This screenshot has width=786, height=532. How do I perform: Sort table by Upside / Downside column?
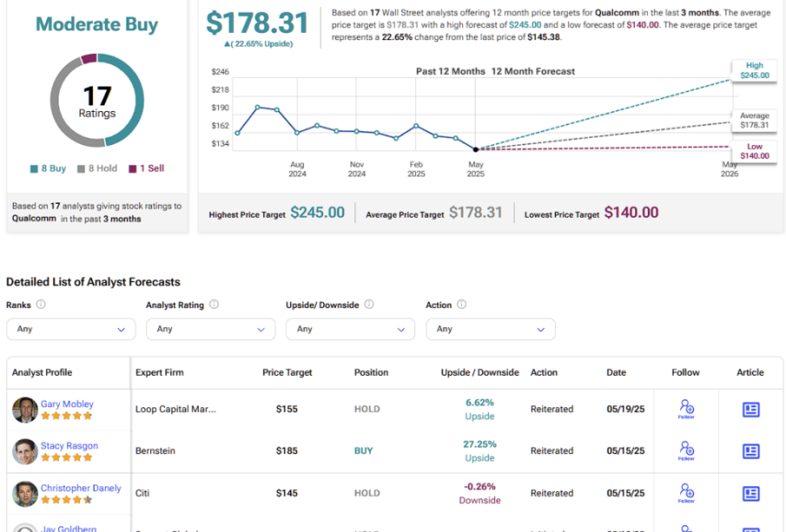[479, 372]
